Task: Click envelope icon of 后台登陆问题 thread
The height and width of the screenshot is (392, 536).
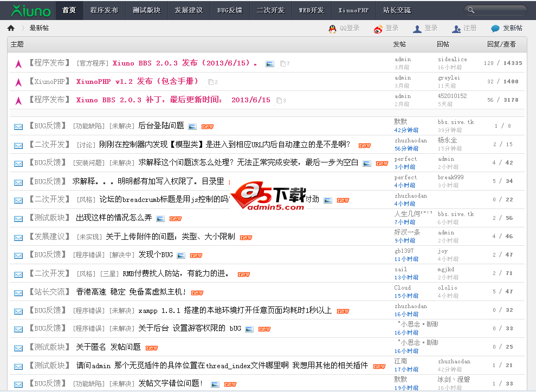Action: pyautogui.click(x=18, y=127)
